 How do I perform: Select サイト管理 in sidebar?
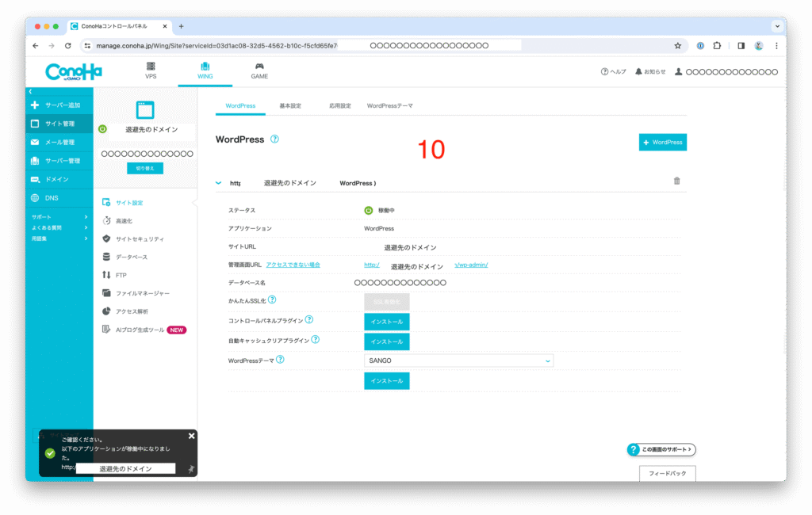pos(59,124)
